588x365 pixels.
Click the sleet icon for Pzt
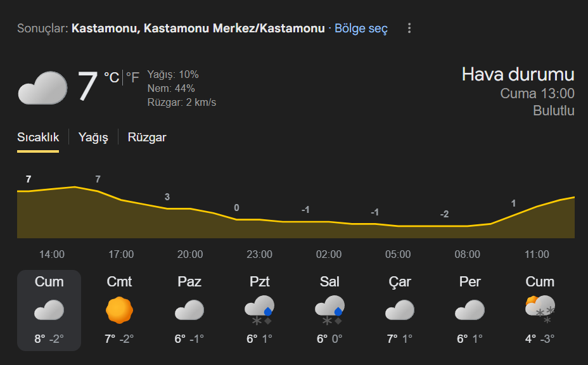259,310
